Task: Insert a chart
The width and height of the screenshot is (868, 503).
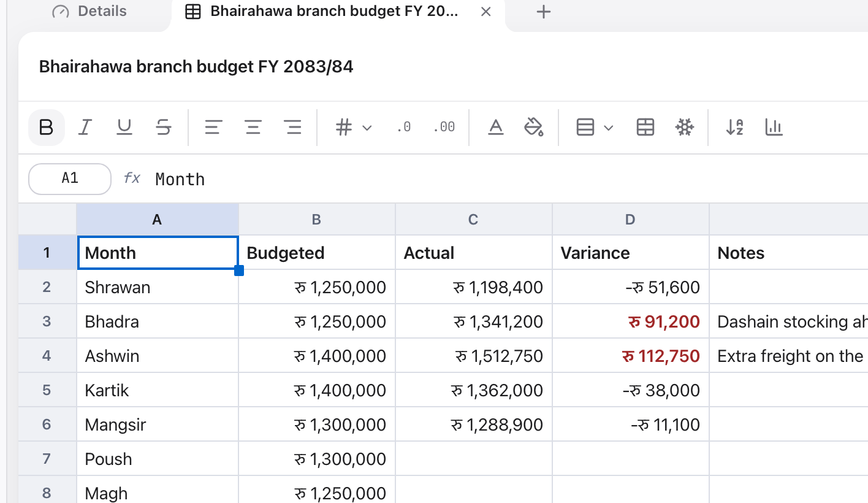Action: click(x=774, y=128)
